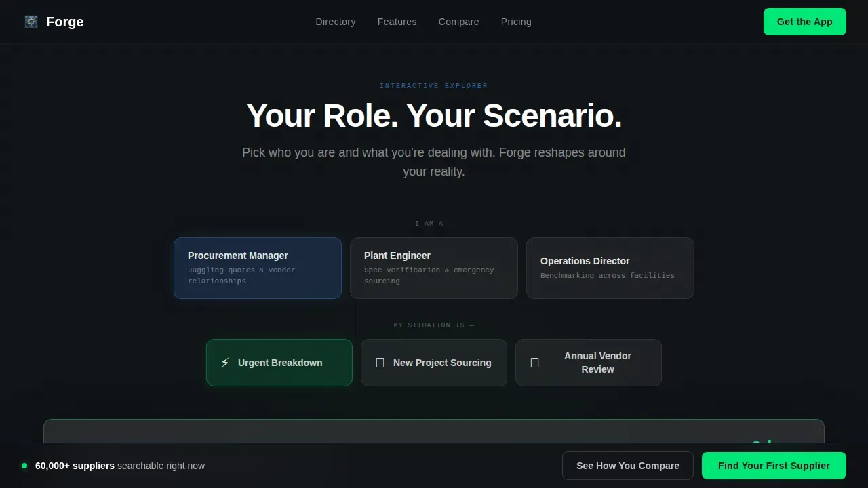Click the See How You Compare button
This screenshot has width=868, height=488.
pyautogui.click(x=628, y=466)
